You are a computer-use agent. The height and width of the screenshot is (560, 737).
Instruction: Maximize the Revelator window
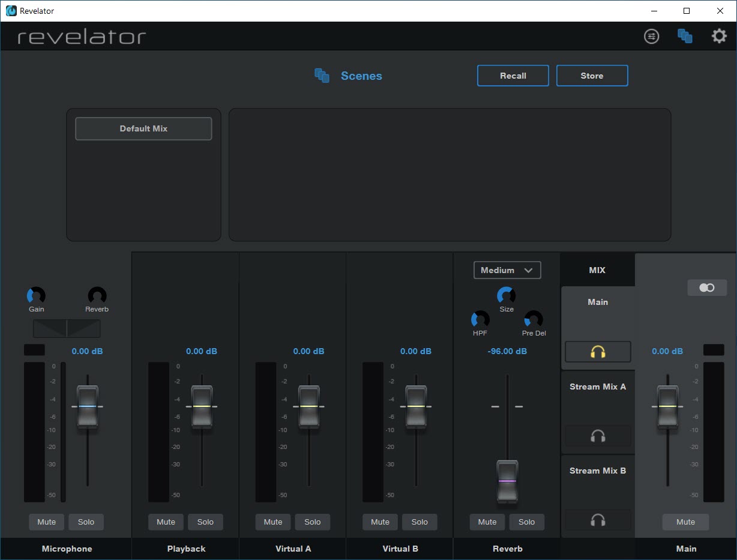click(x=687, y=11)
